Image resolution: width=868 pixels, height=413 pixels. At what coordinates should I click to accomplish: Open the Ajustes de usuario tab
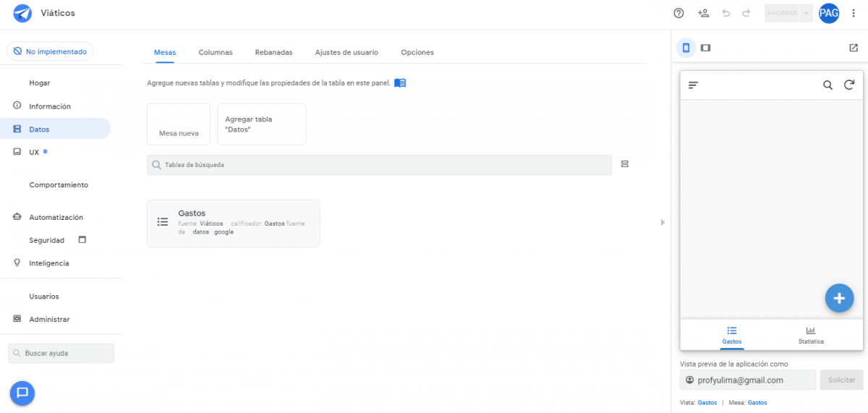click(346, 52)
